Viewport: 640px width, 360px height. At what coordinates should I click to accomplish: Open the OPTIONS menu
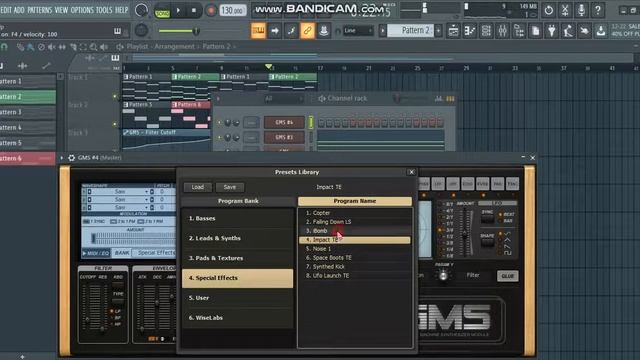tap(82, 10)
